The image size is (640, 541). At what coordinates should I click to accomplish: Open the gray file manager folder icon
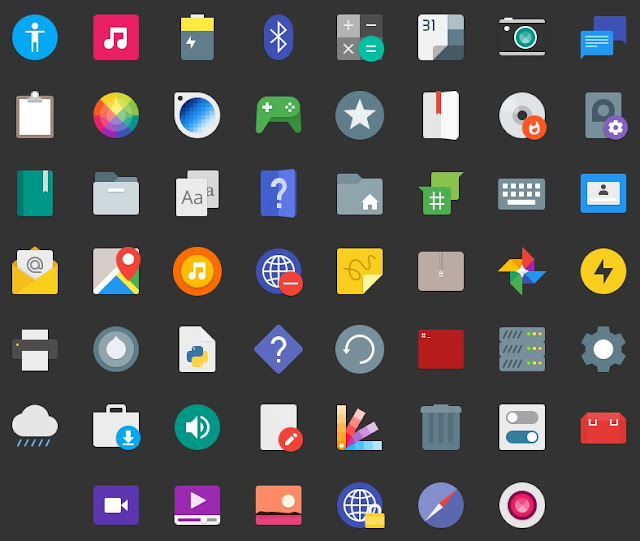coord(116,193)
